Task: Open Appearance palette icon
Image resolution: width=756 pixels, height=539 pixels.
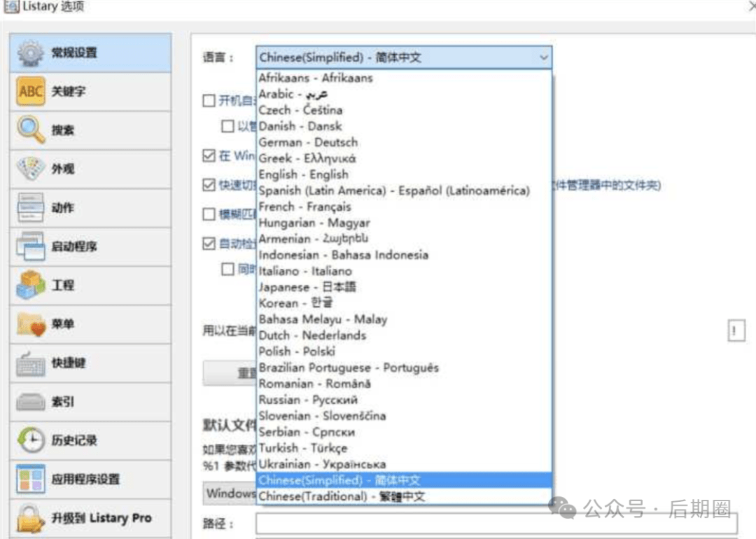Action: (x=30, y=168)
